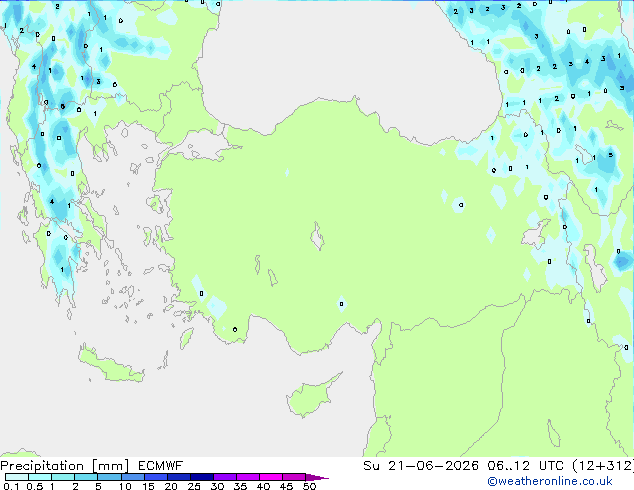
Task: Click the legend value label 50
Action: [x=309, y=486]
